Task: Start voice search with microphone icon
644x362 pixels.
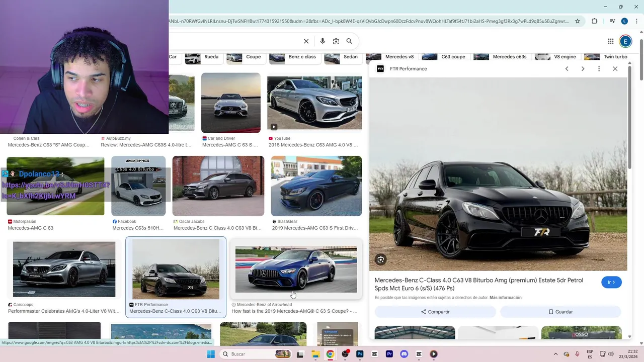Action: pyautogui.click(x=323, y=41)
